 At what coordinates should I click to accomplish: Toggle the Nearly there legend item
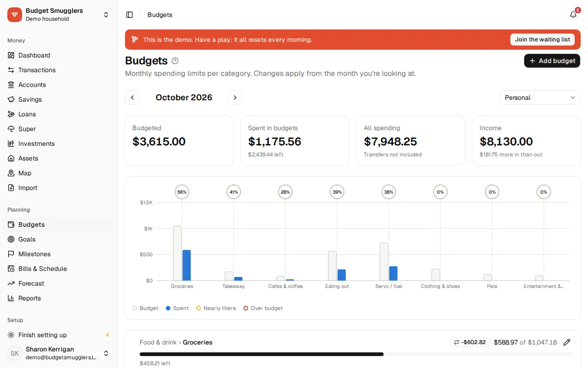click(x=216, y=308)
